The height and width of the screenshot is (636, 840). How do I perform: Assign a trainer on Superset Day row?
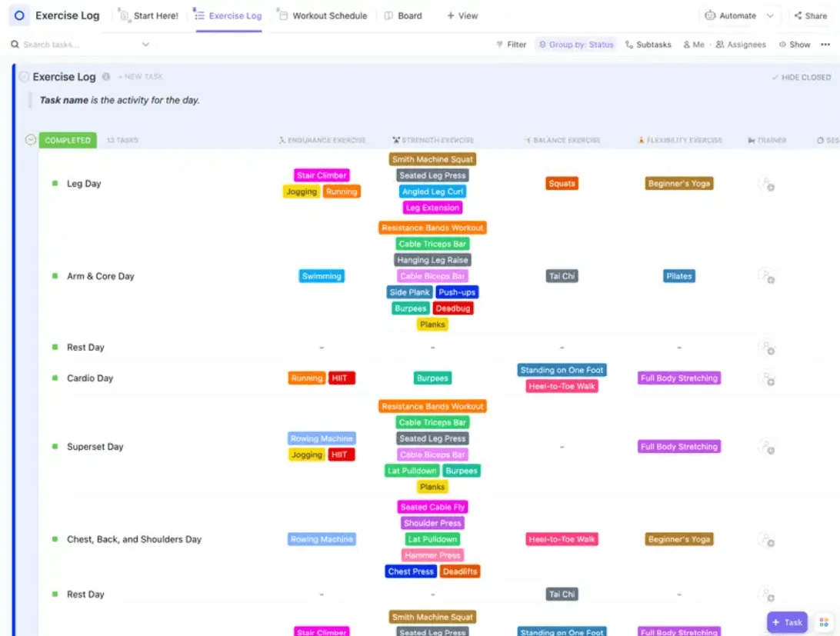(767, 447)
